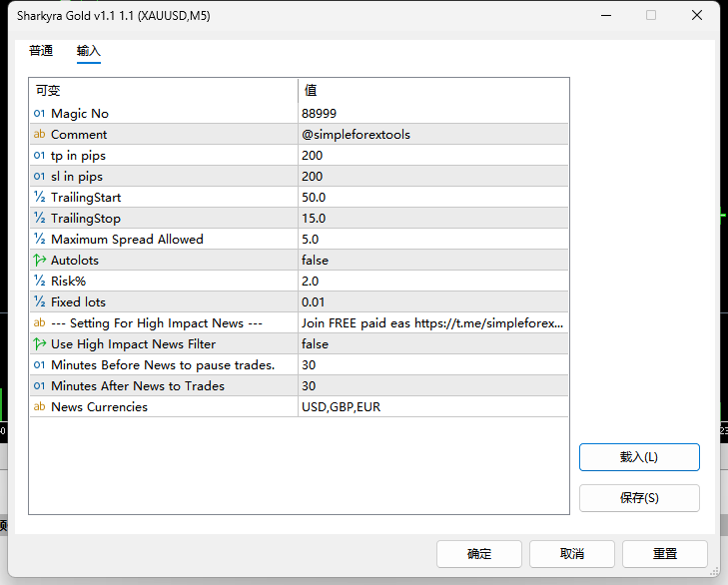Image resolution: width=728 pixels, height=585 pixels.
Task: Select the sl in pips label
Action: click(x=77, y=177)
